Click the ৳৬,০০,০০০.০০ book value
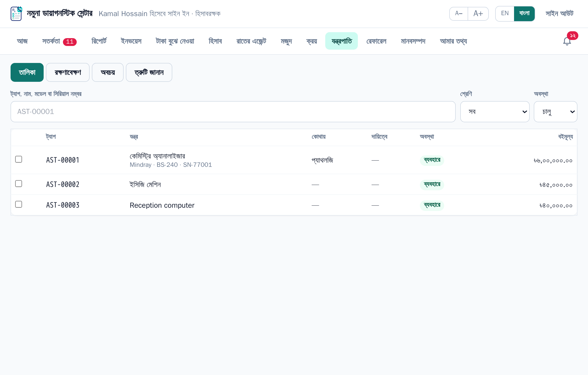This screenshot has height=375, width=588. coord(553,161)
